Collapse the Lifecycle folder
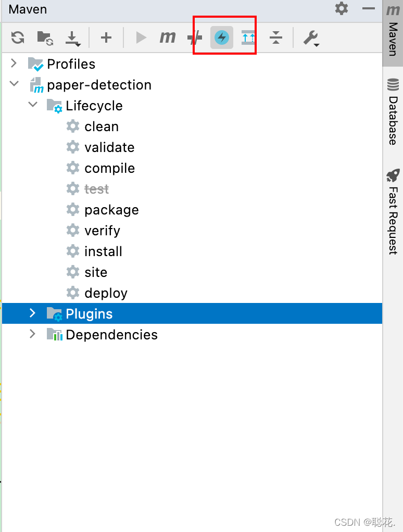The width and height of the screenshot is (403, 532). 33,105
